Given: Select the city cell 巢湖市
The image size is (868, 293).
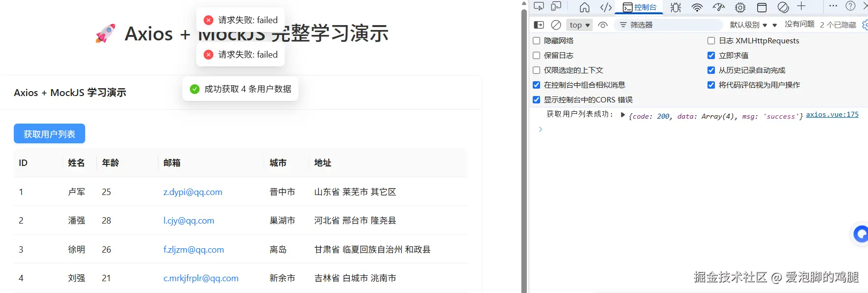Looking at the screenshot, I should [283, 221].
